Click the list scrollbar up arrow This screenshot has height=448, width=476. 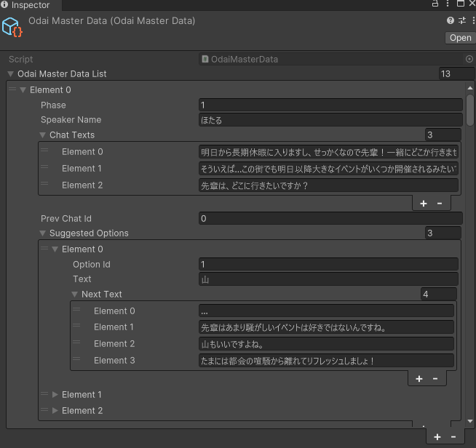[x=470, y=88]
